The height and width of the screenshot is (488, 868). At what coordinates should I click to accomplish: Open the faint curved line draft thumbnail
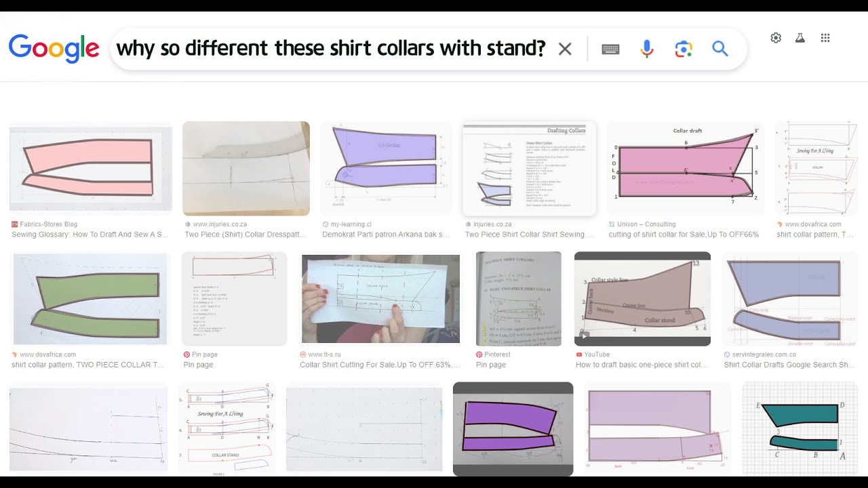(x=88, y=430)
